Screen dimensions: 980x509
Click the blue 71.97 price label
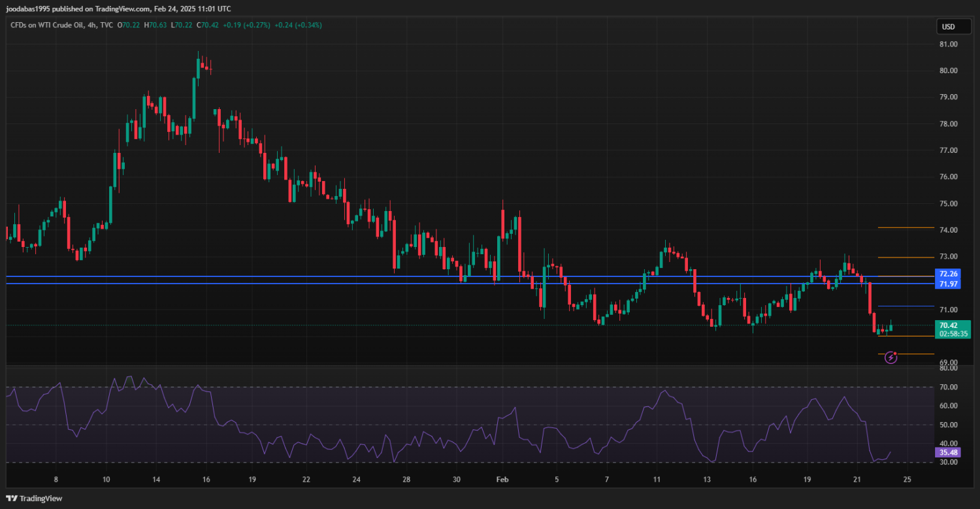coord(948,284)
